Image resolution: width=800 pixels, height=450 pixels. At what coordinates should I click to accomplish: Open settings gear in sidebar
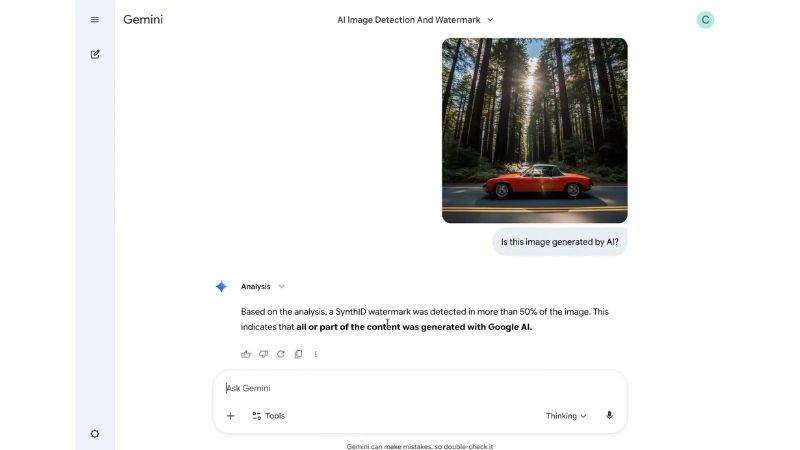(x=95, y=434)
